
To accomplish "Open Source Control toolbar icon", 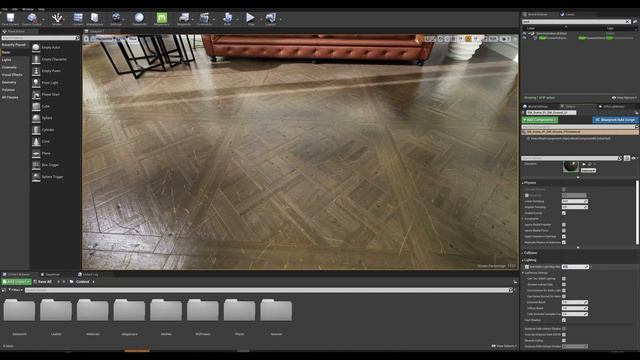I will [32, 19].
